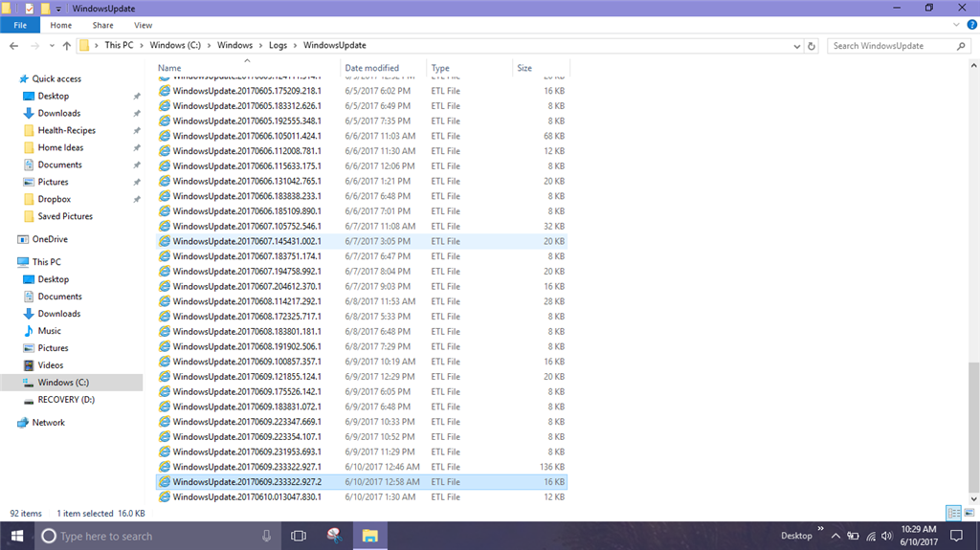Click 'Windows (C:)' in the address breadcrumb
Screen dimensions: 980x550
175,45
